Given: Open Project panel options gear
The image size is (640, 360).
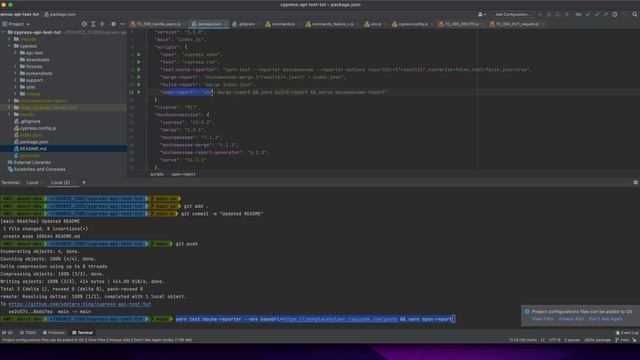Looking at the screenshot, I should coord(113,24).
